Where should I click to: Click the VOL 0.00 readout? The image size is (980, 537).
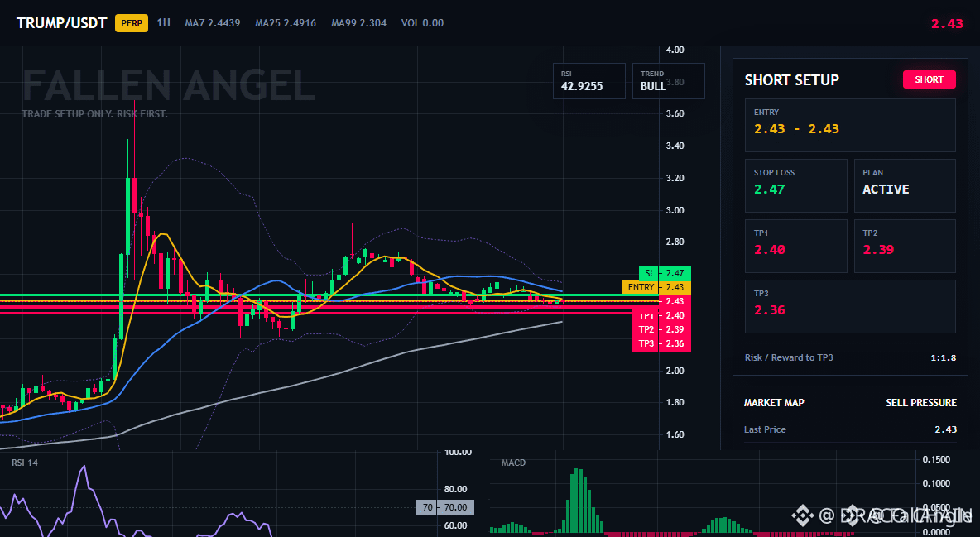pos(422,23)
